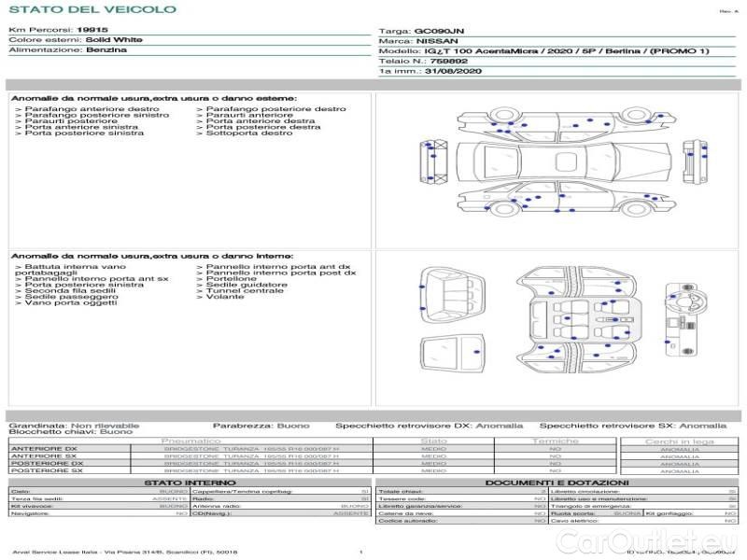
Task: Click the 'Cavo elettrico' label
Action: point(574,521)
